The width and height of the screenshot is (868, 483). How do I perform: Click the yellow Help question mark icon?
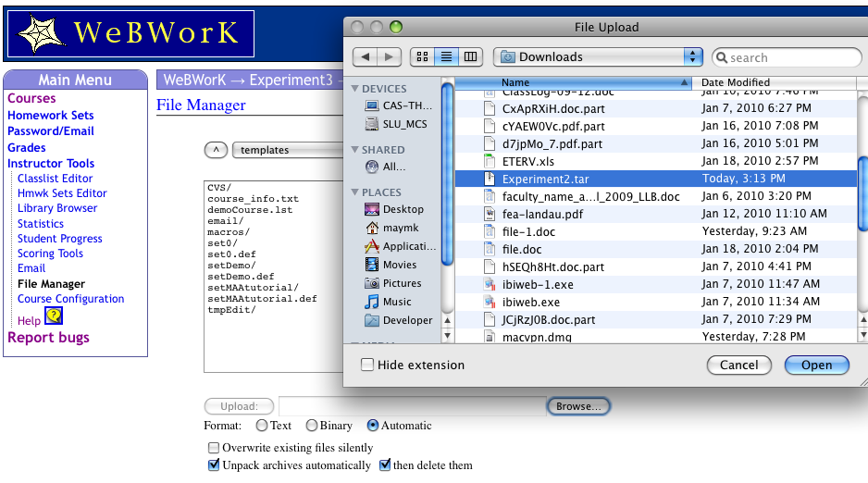(x=54, y=316)
